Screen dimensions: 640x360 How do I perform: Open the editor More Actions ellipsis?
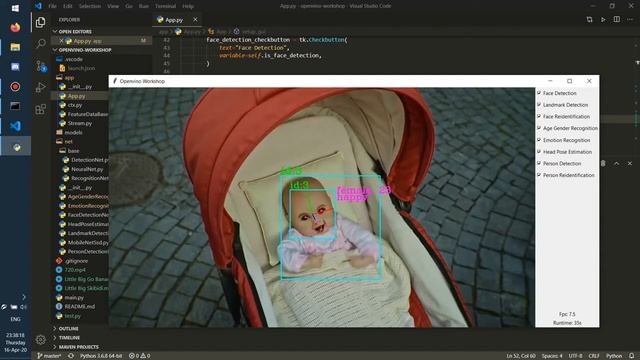(x=630, y=20)
